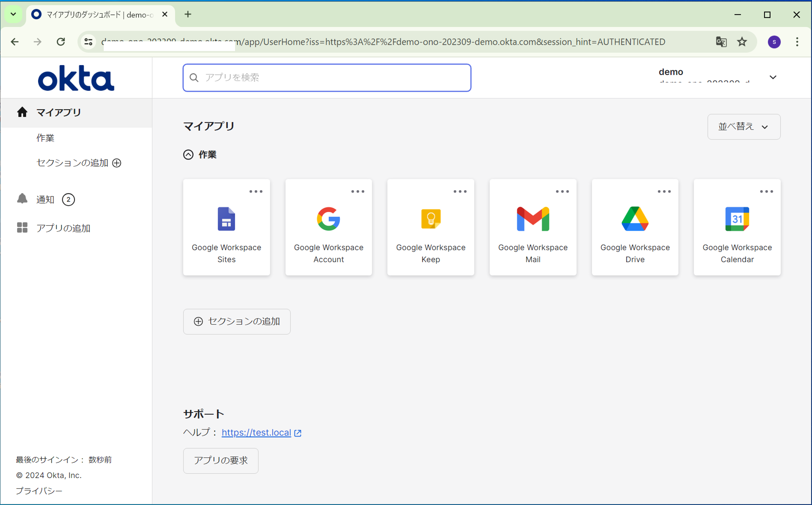812x505 pixels.
Task: Click the © 2024 Okta, Inc. text
Action: pyautogui.click(x=49, y=475)
